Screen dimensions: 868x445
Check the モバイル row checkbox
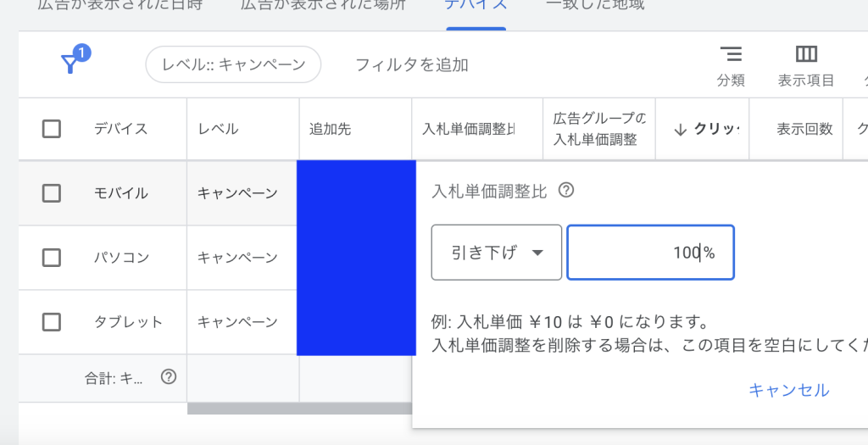(52, 193)
